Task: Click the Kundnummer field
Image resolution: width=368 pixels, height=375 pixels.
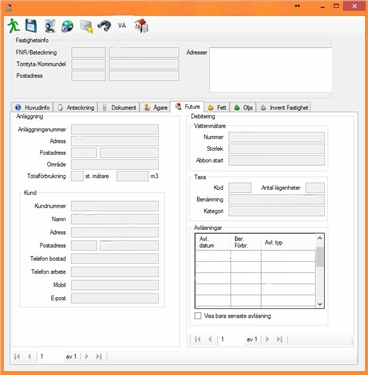Action: [115, 206]
